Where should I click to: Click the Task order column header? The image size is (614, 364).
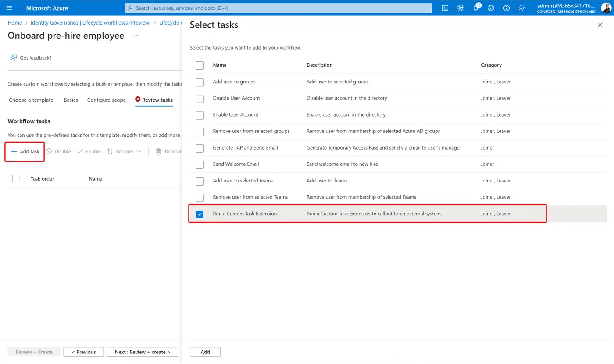[x=43, y=178]
